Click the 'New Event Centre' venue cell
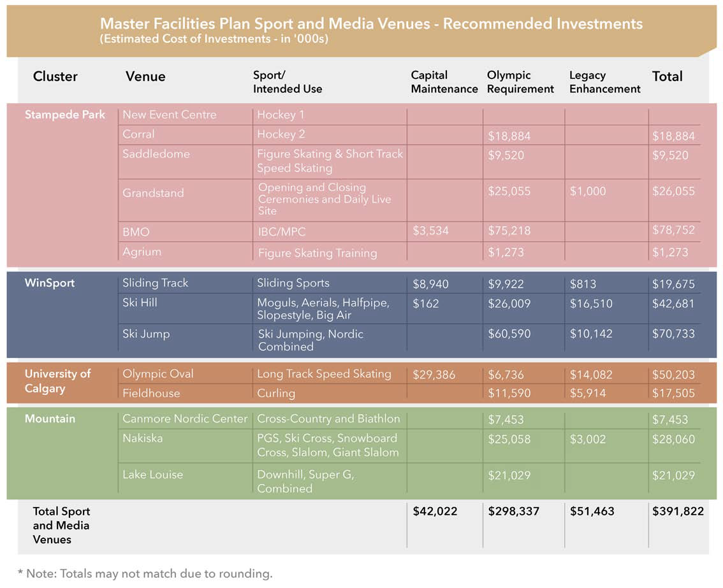 click(x=170, y=115)
